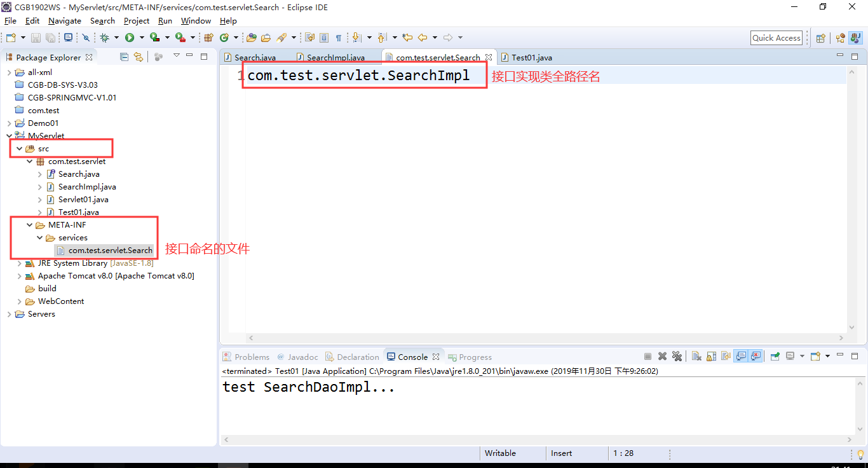Expand the WebContent folder node
868x468 pixels.
pyautogui.click(x=20, y=301)
